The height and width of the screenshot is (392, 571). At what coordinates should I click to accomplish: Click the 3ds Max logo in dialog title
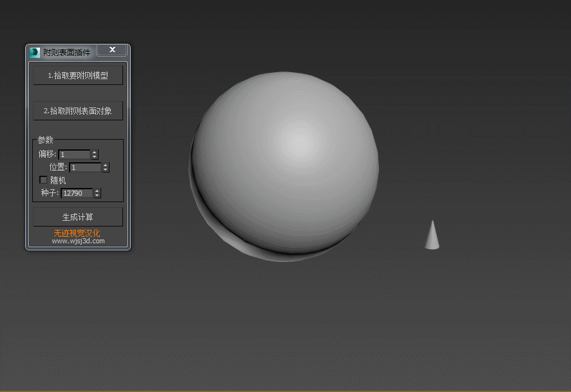click(34, 52)
